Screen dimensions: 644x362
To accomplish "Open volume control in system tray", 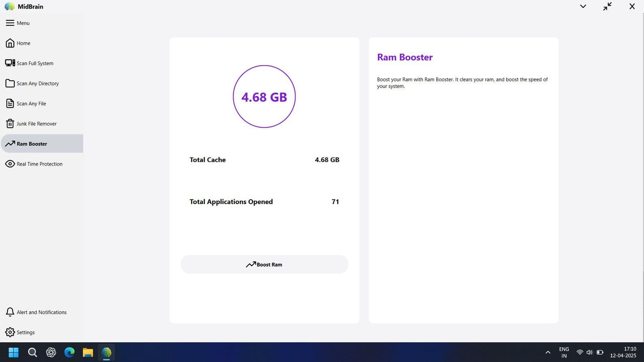I will 589,352.
